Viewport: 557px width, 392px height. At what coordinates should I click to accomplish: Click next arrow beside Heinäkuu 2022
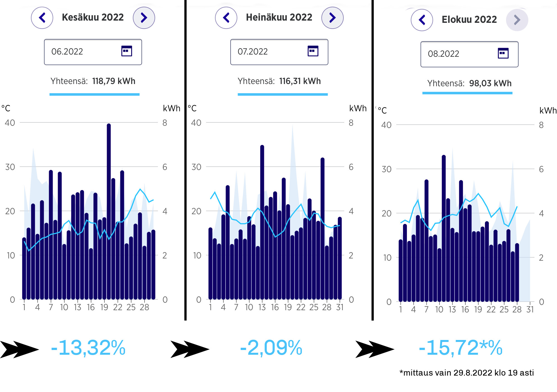tap(333, 18)
